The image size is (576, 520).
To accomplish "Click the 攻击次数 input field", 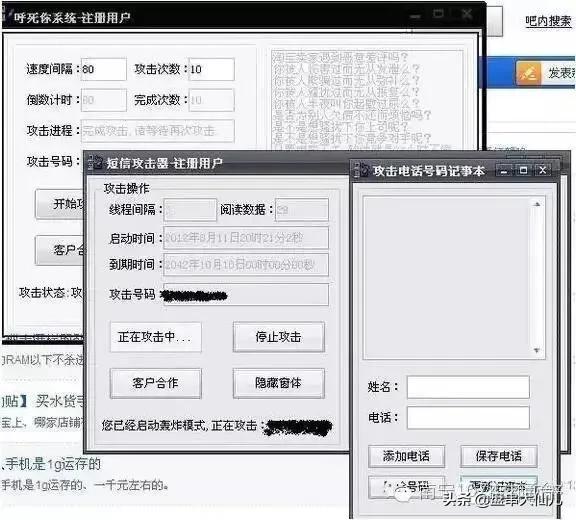I will coord(211,69).
